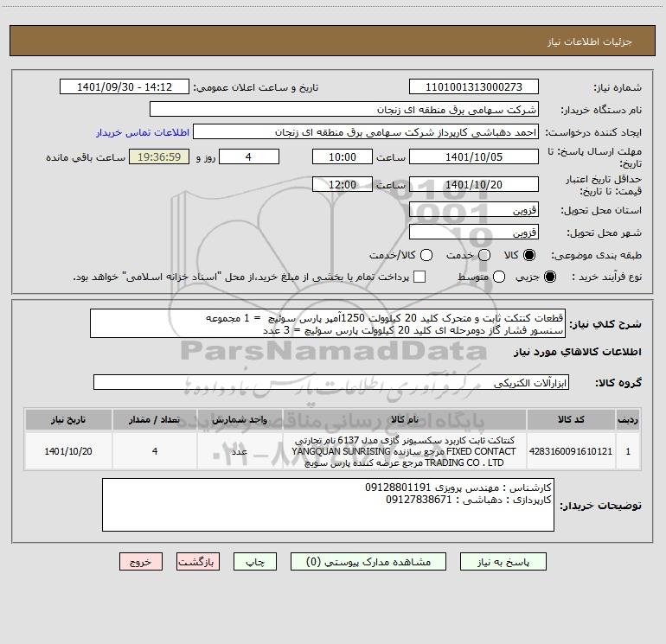
Task: Click the delivery province field قزوین
Action: (x=474, y=210)
